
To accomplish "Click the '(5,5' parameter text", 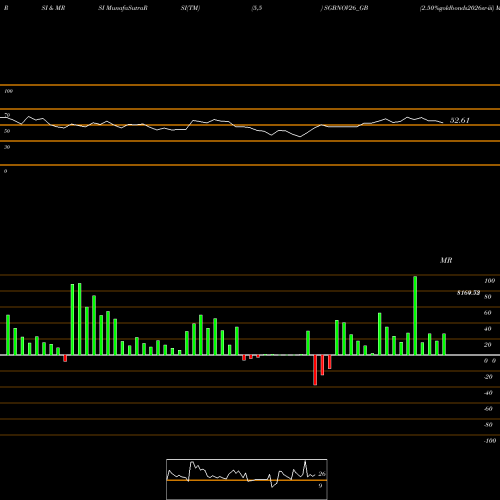I will pyautogui.click(x=257, y=8).
